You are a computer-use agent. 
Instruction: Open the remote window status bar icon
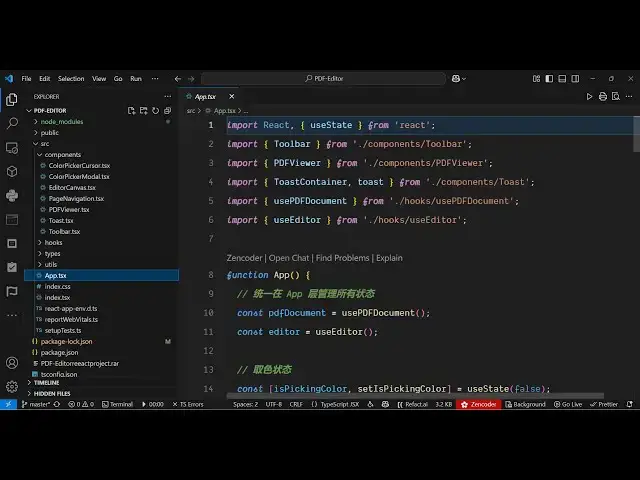point(8,404)
